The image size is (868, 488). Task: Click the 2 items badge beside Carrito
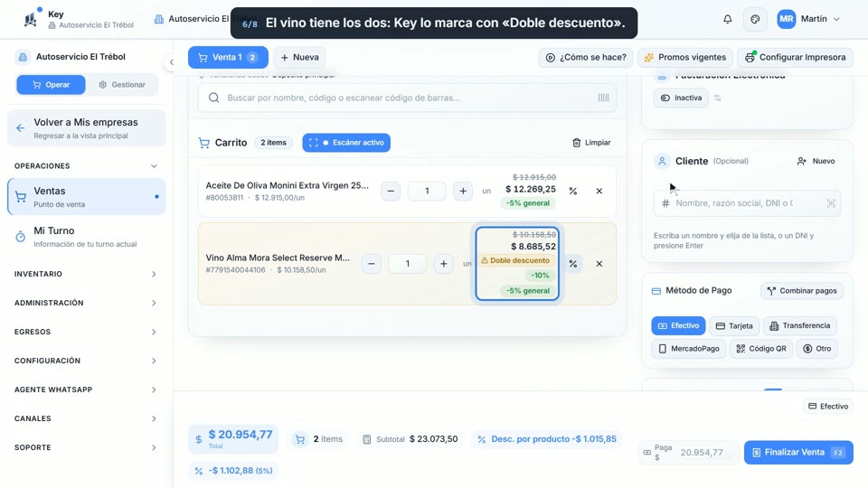pyautogui.click(x=273, y=143)
